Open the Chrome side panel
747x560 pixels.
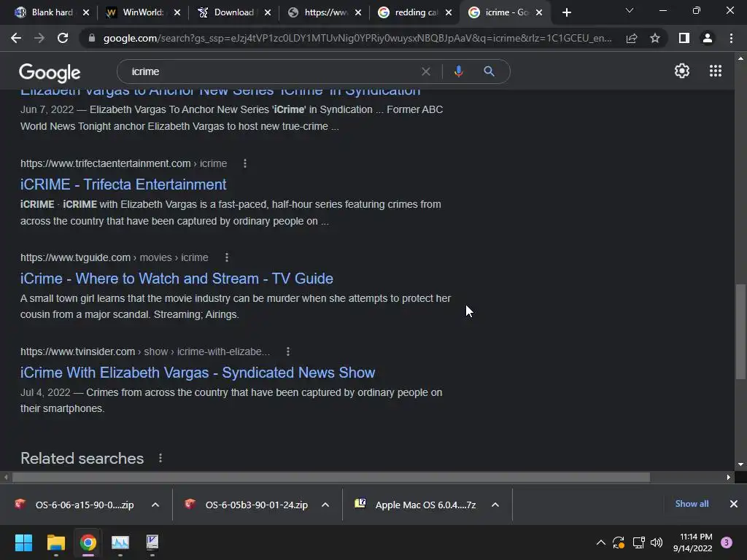[684, 38]
